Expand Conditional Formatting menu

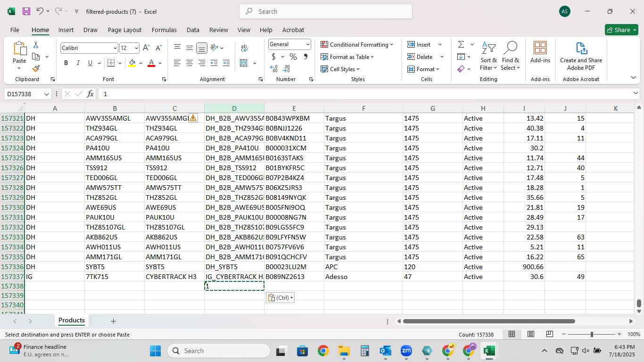click(x=357, y=44)
